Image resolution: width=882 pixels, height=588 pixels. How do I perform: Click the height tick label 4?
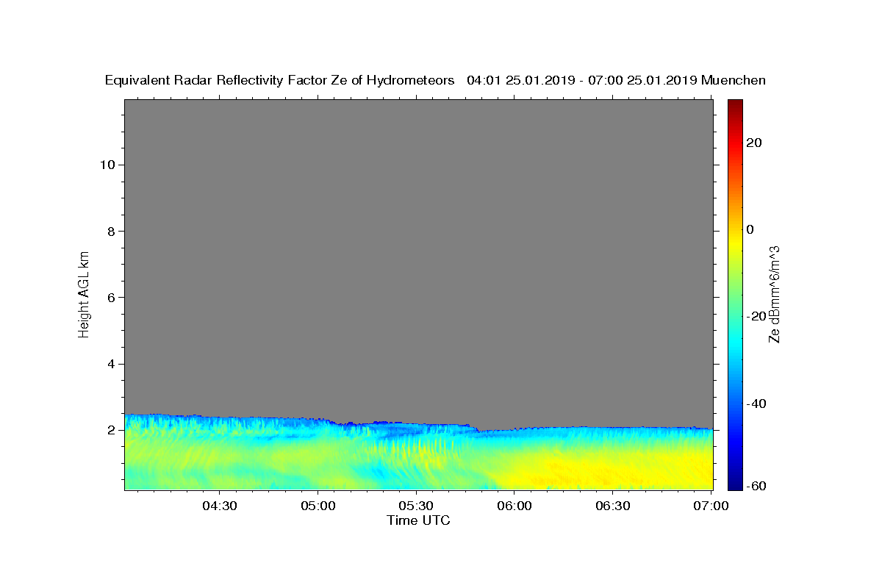click(110, 364)
